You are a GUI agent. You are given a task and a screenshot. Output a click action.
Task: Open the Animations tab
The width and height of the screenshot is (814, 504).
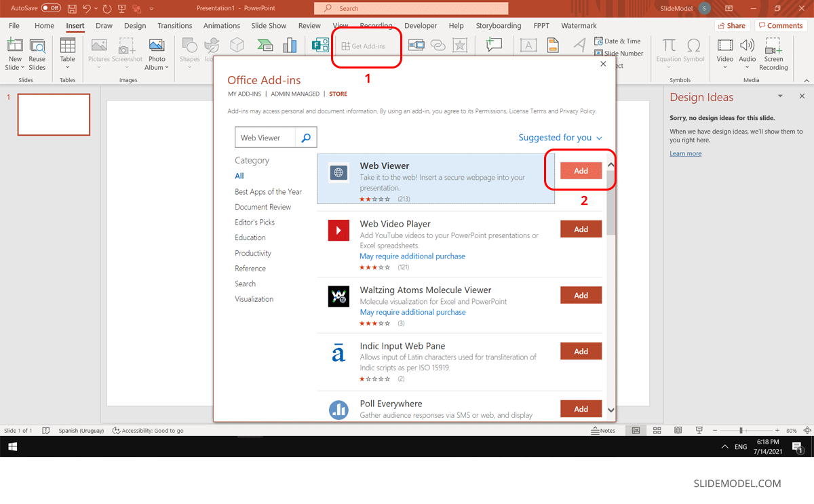222,26
